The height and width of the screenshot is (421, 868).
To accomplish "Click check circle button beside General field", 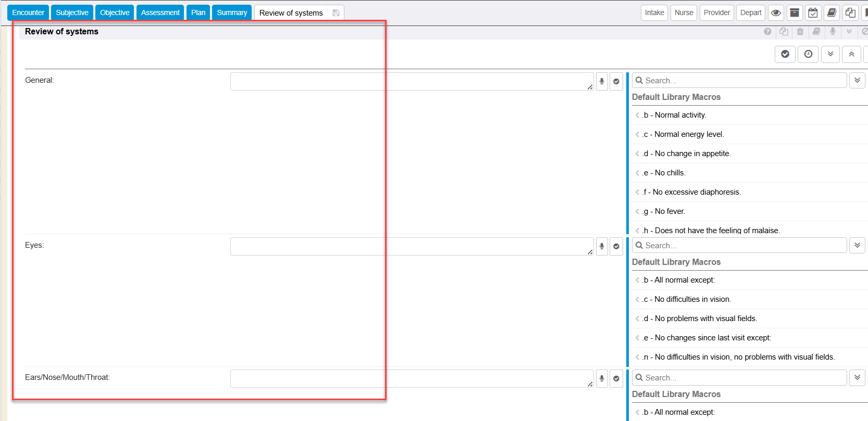I will click(x=616, y=81).
